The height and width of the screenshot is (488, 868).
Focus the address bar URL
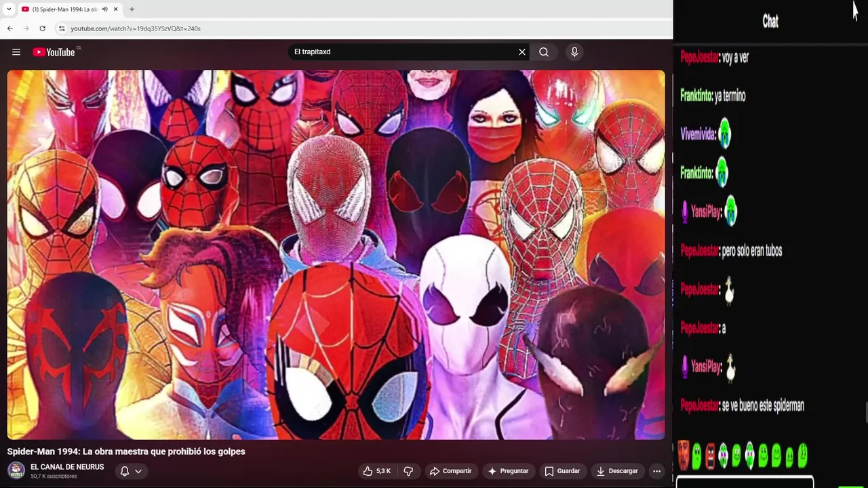pos(136,28)
